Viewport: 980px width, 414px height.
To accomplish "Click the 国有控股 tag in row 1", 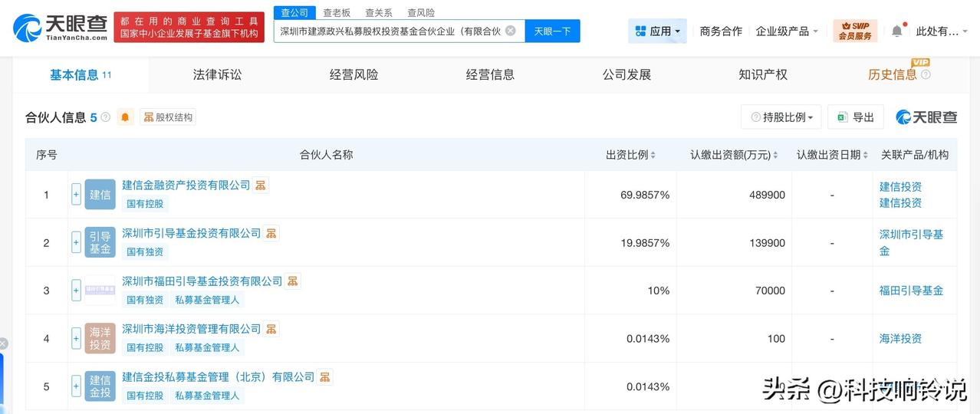I will click(145, 204).
